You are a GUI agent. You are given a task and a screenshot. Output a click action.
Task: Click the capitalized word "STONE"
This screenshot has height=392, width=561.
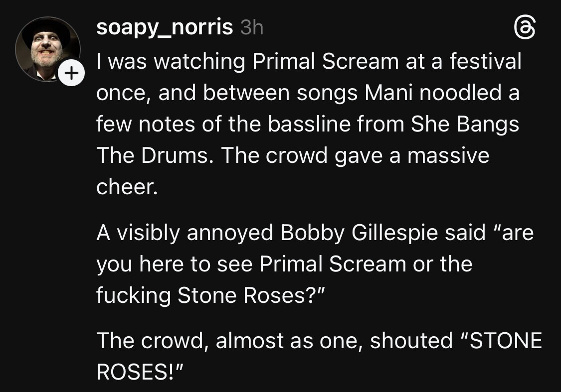[x=505, y=341]
